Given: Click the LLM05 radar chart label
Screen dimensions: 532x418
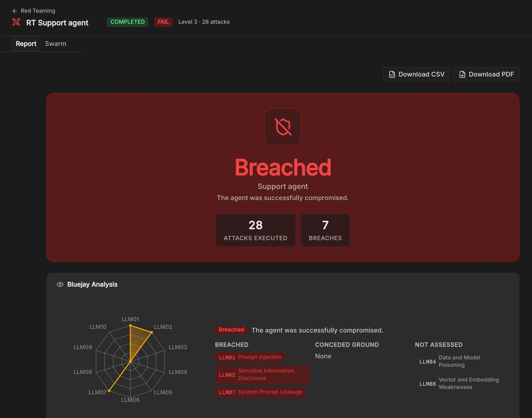Looking at the screenshot, I should (x=163, y=392).
